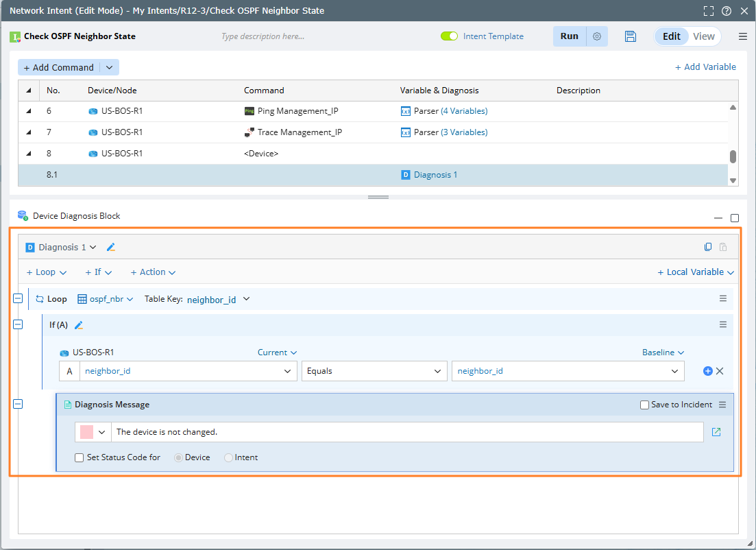Image resolution: width=756 pixels, height=550 pixels.
Task: Open diagnosis message in expanded editor
Action: 716,432
